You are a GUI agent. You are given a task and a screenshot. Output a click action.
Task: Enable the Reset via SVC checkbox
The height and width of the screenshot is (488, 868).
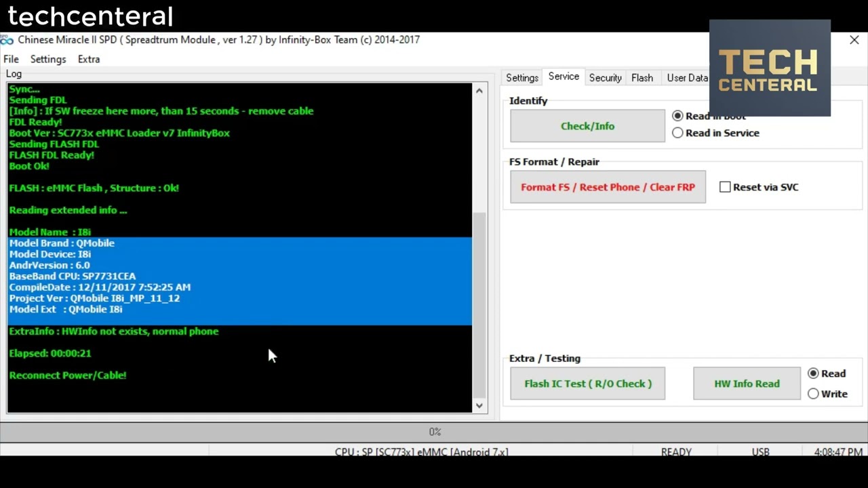[725, 187]
